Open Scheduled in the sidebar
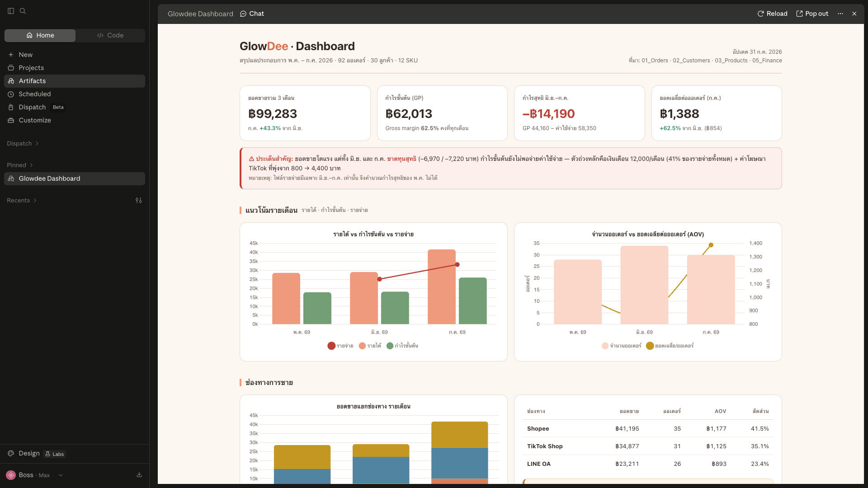 [75, 94]
